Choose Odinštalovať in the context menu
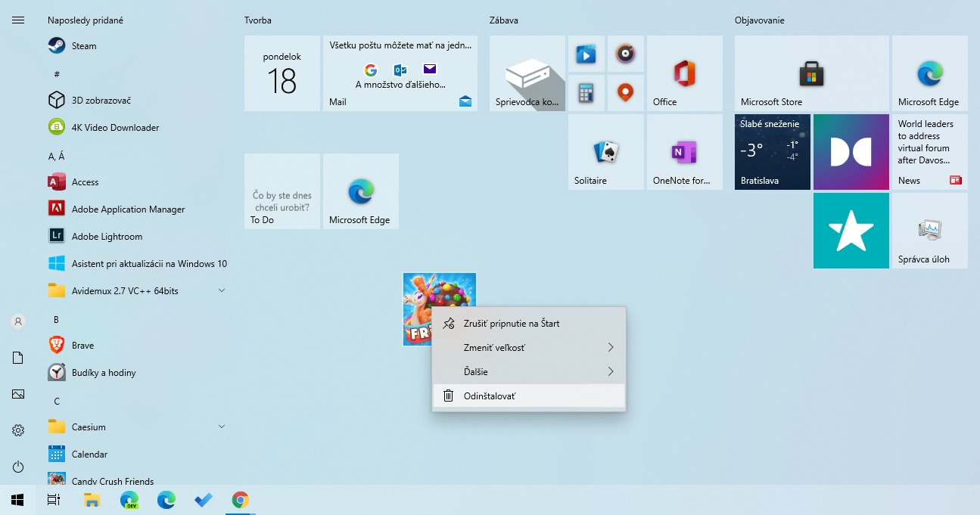The image size is (980, 515). pos(529,396)
